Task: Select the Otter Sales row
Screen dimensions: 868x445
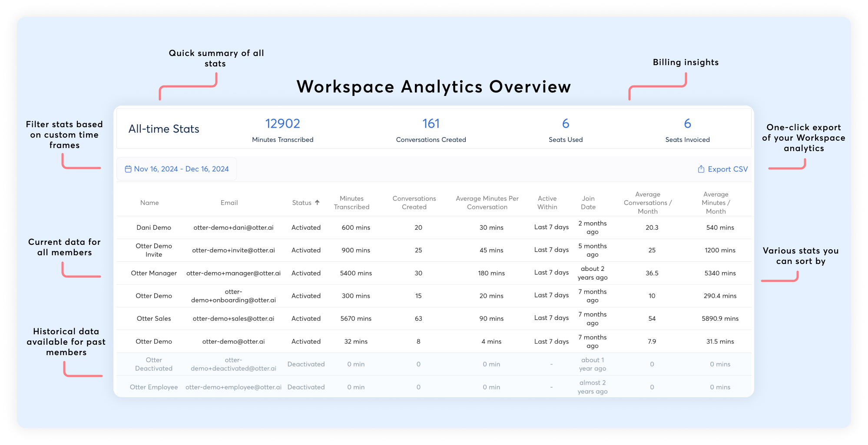Action: pos(154,319)
